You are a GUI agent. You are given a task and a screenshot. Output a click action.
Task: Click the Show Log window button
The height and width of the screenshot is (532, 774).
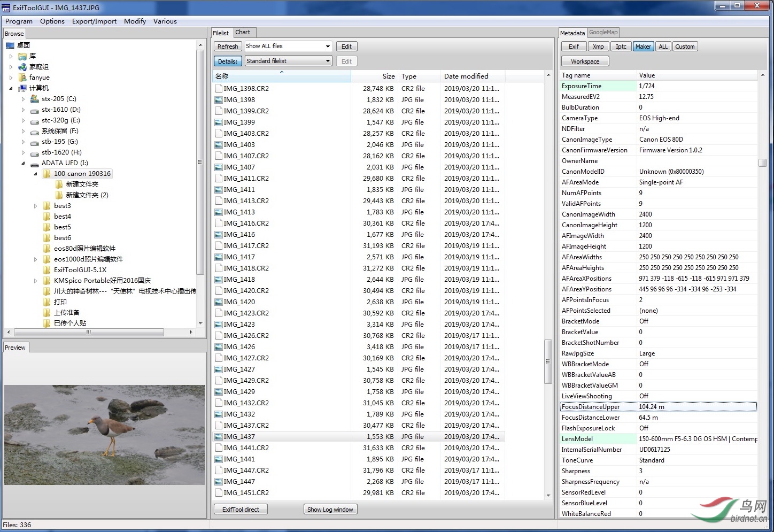[330, 510]
